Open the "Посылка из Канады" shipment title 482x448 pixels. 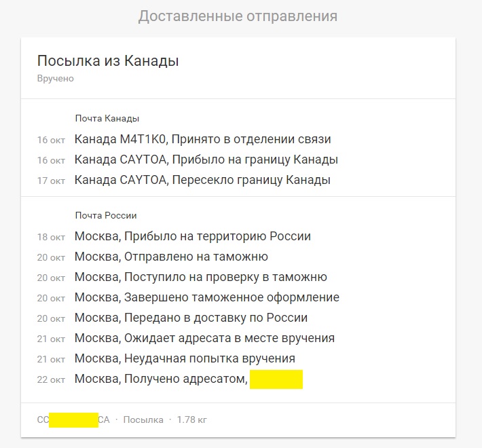[x=107, y=61]
